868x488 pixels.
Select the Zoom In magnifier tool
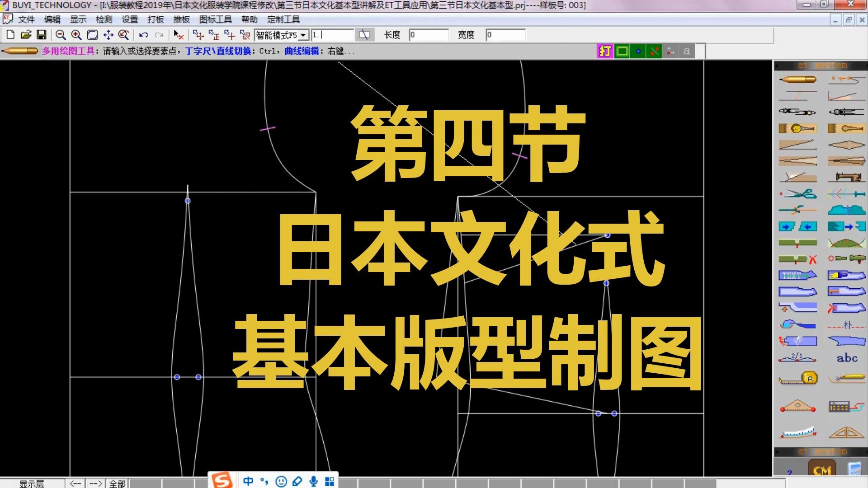pos(76,34)
